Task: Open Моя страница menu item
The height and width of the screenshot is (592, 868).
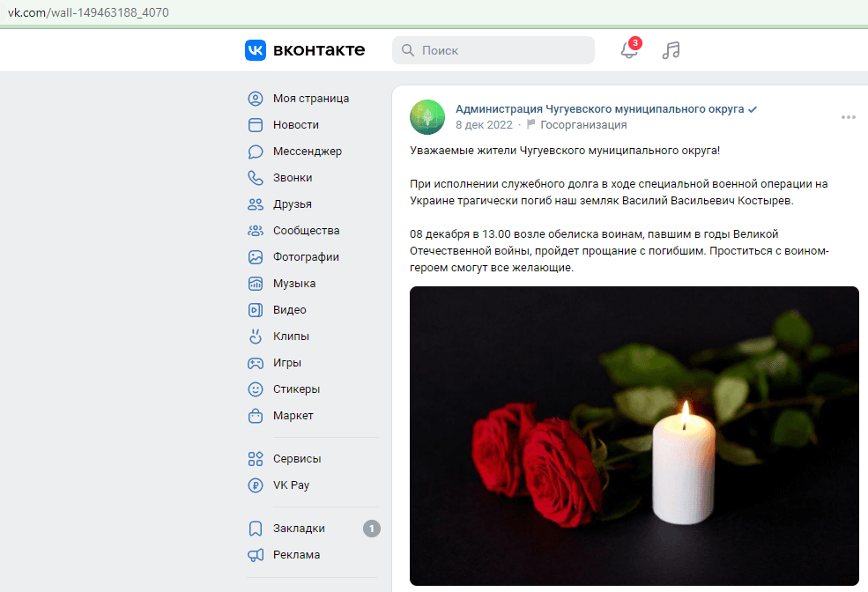Action: tap(311, 99)
